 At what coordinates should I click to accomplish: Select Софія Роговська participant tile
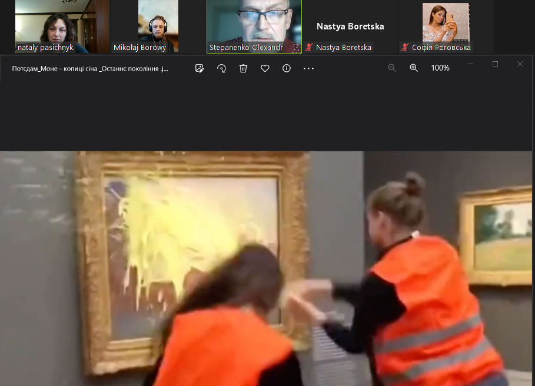[x=446, y=26]
